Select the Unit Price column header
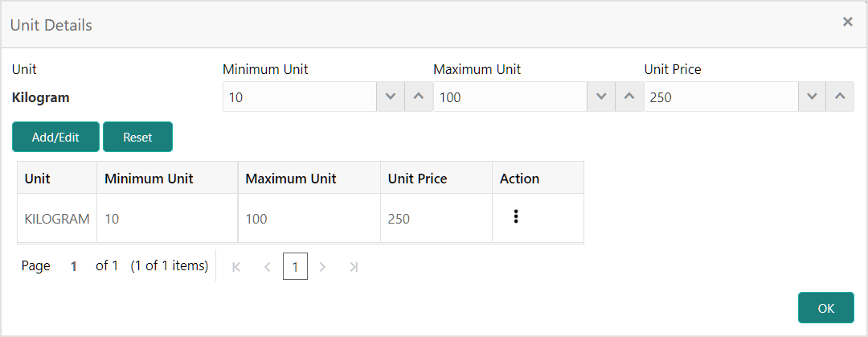The width and height of the screenshot is (868, 337). (417, 178)
